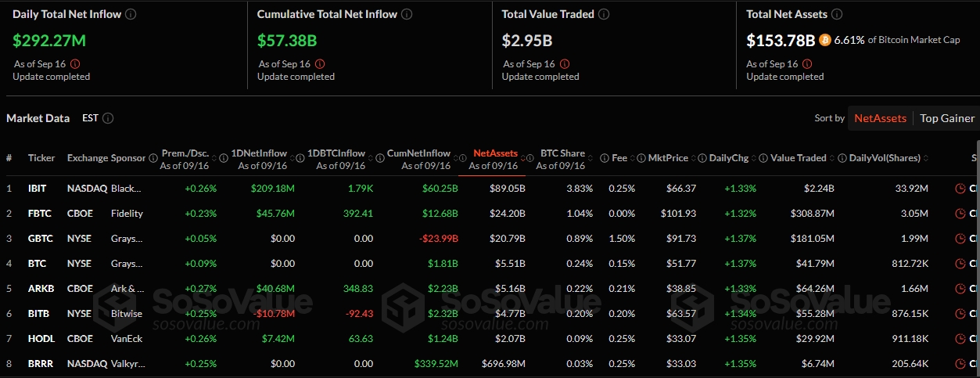This screenshot has width=980, height=378.
Task: Click $308.87M value traded cell
Action: (811, 214)
